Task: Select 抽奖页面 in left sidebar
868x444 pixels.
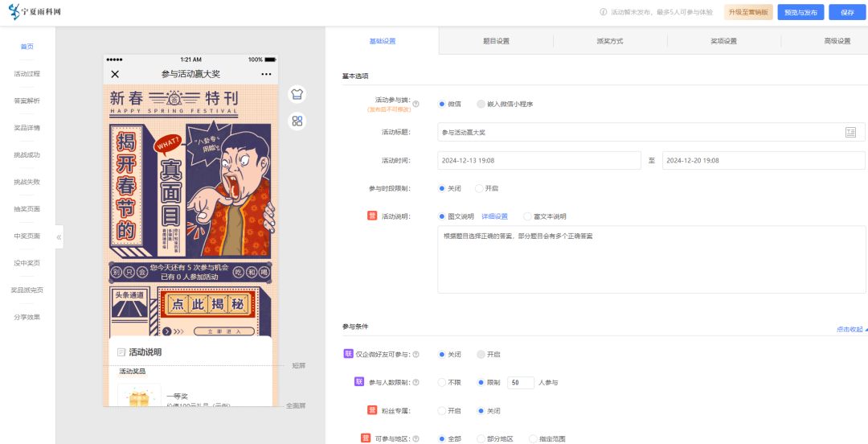Action: tap(27, 209)
